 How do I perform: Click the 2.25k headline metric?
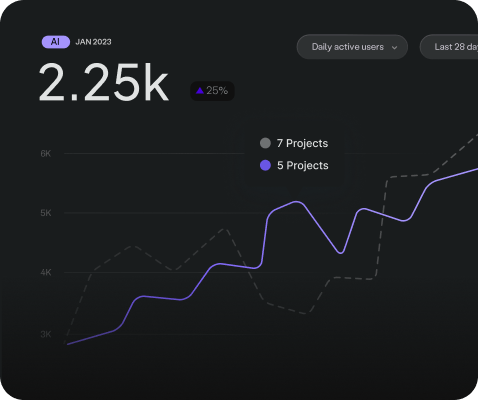pos(104,82)
